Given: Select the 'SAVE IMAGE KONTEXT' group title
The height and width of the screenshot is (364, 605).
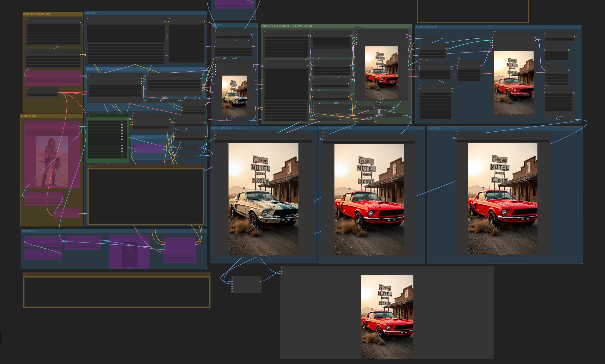Looking at the screenshot, I should tap(335, 128).
